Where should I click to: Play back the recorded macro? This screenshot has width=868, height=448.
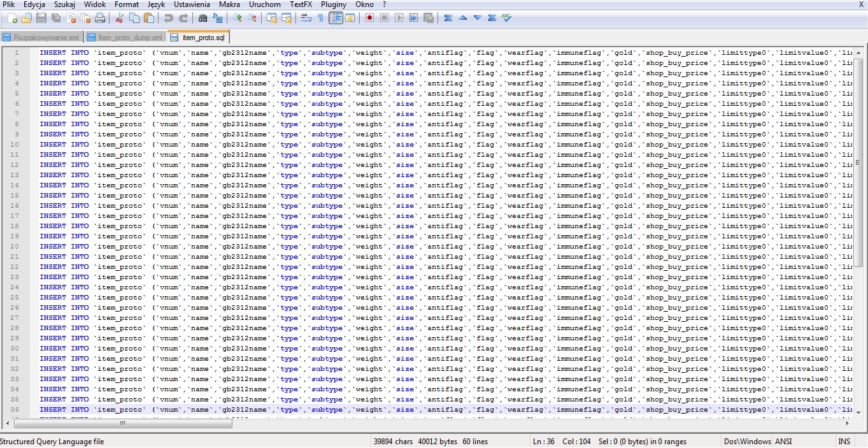click(x=399, y=18)
